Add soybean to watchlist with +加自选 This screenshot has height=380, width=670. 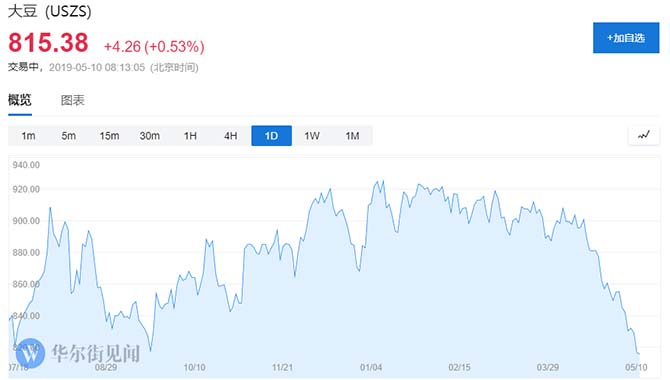click(x=626, y=38)
